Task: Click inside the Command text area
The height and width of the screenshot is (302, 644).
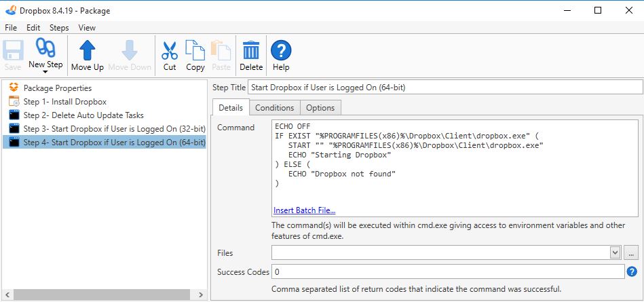Action: 455,168
